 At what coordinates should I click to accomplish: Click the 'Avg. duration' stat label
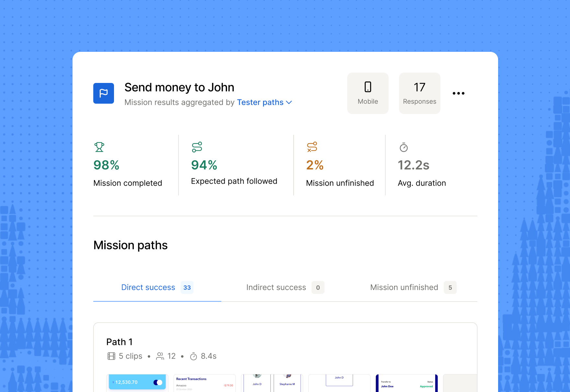[422, 183]
